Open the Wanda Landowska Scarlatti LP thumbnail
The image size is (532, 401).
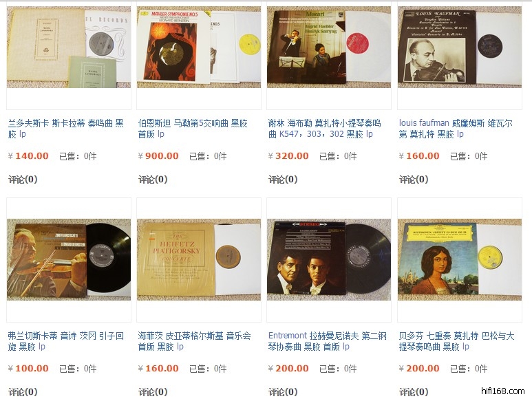coord(69,47)
